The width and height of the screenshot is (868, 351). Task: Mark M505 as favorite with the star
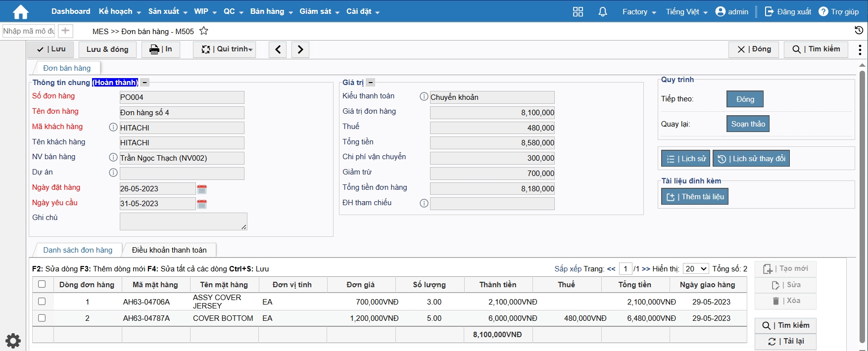pos(204,31)
